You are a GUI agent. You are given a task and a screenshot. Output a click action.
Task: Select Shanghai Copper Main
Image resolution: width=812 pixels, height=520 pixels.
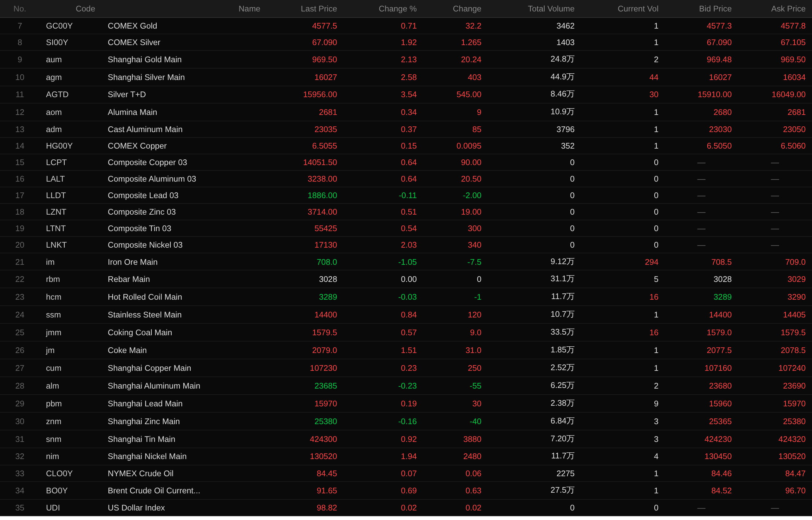149,368
